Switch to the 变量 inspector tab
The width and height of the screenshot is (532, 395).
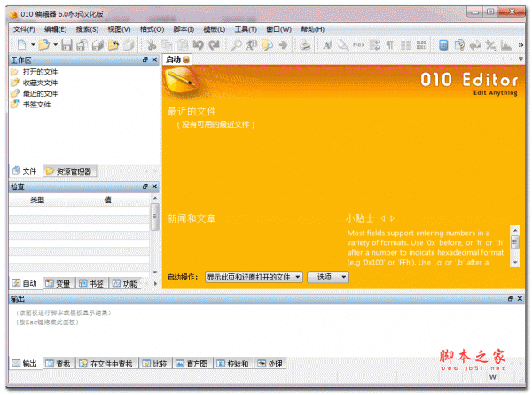(x=59, y=283)
